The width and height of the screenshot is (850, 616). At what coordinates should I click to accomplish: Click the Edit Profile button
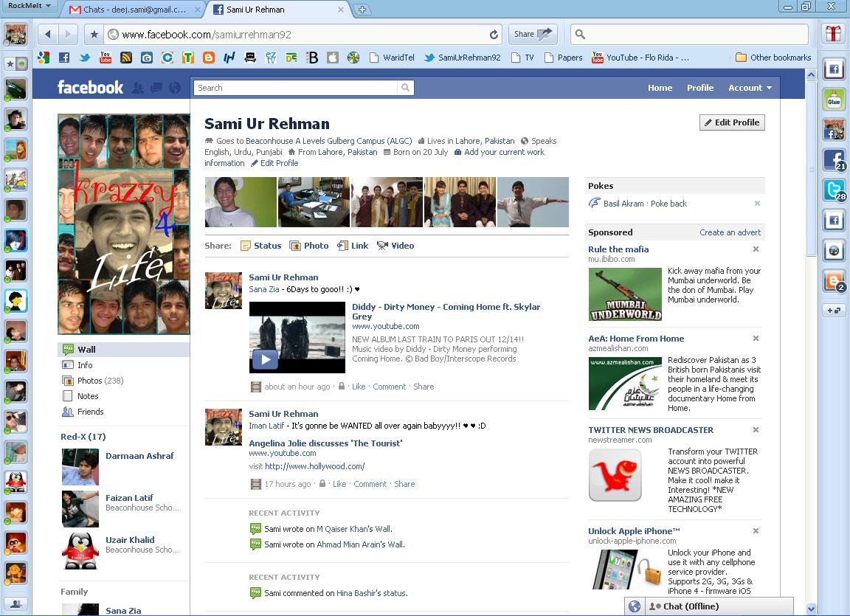tap(732, 122)
